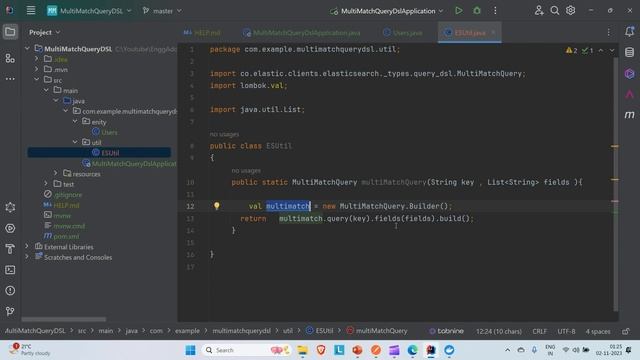The image size is (640, 360).
Task: Open master branch dropdown
Action: (162, 11)
